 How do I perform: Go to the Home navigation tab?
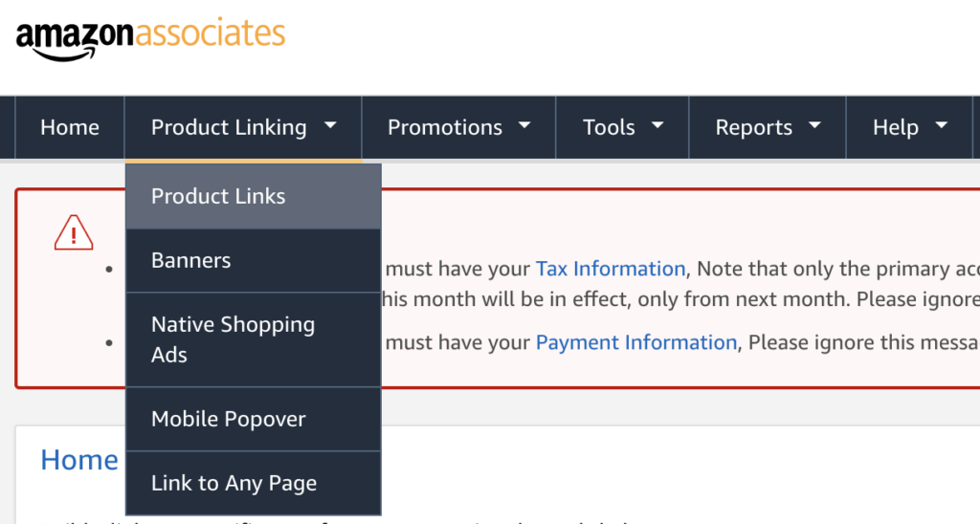point(70,127)
